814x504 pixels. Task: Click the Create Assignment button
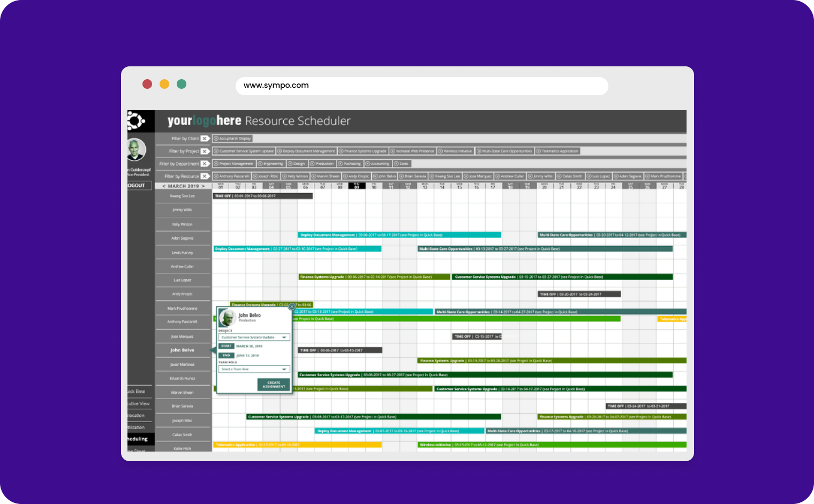click(274, 384)
